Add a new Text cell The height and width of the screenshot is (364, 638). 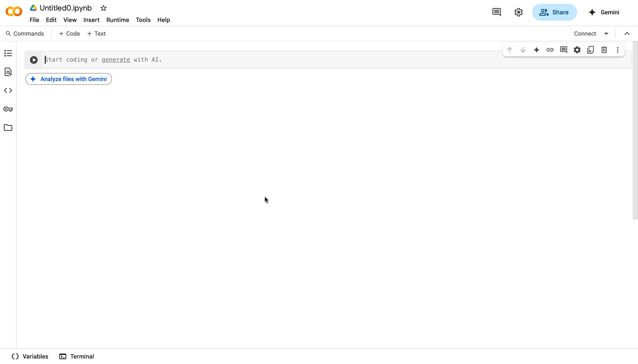click(x=96, y=34)
